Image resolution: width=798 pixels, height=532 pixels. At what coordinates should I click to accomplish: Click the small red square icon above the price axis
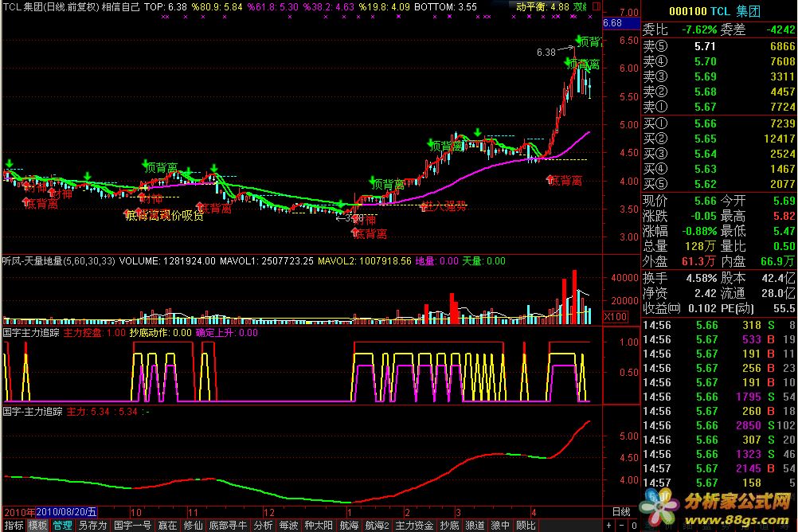(x=596, y=6)
